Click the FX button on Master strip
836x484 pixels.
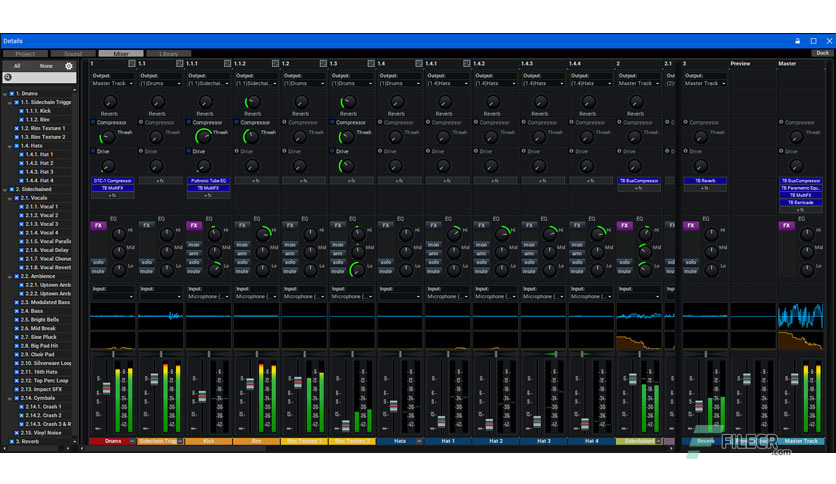[786, 225]
